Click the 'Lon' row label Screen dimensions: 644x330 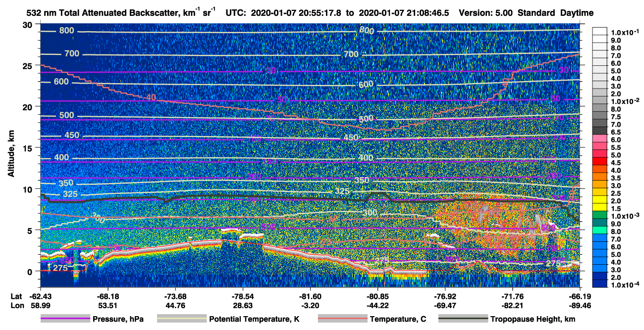(x=16, y=305)
